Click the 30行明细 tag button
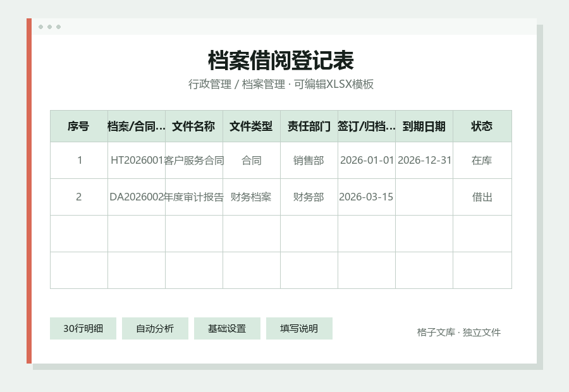The width and height of the screenshot is (569, 392). tap(83, 329)
